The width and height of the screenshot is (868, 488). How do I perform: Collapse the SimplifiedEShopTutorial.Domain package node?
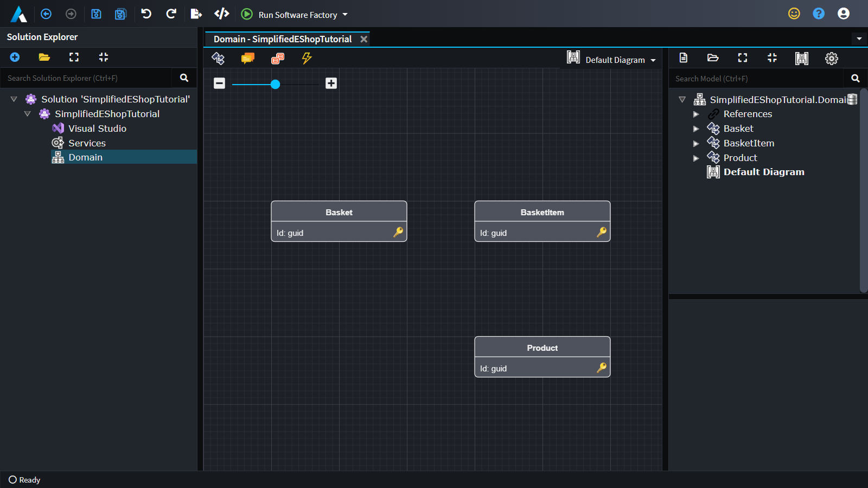pyautogui.click(x=682, y=100)
